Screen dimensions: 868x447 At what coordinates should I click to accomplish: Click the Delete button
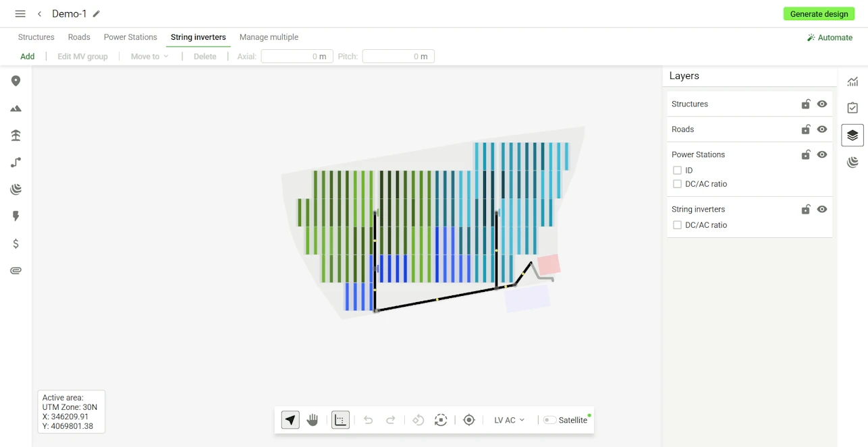pyautogui.click(x=205, y=57)
